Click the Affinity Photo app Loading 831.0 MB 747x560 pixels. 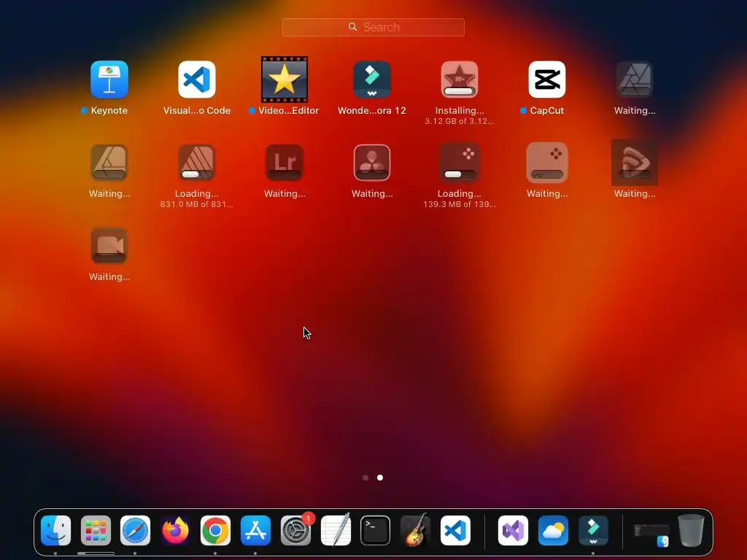click(x=197, y=163)
